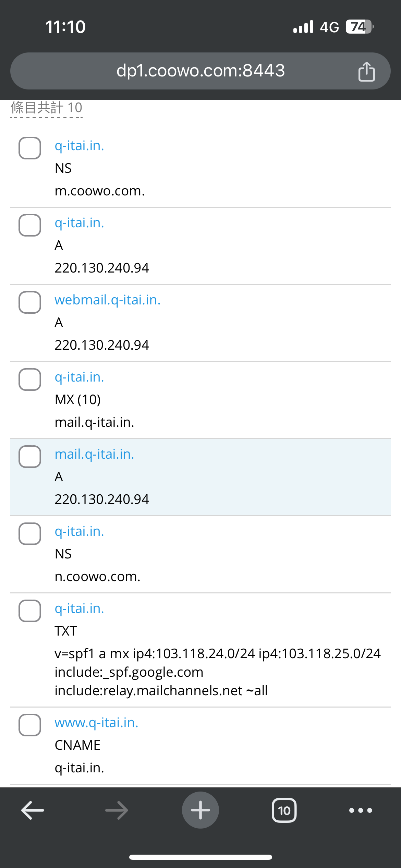Tick the MX (10) record checkbox
The height and width of the screenshot is (868, 401).
click(x=30, y=379)
